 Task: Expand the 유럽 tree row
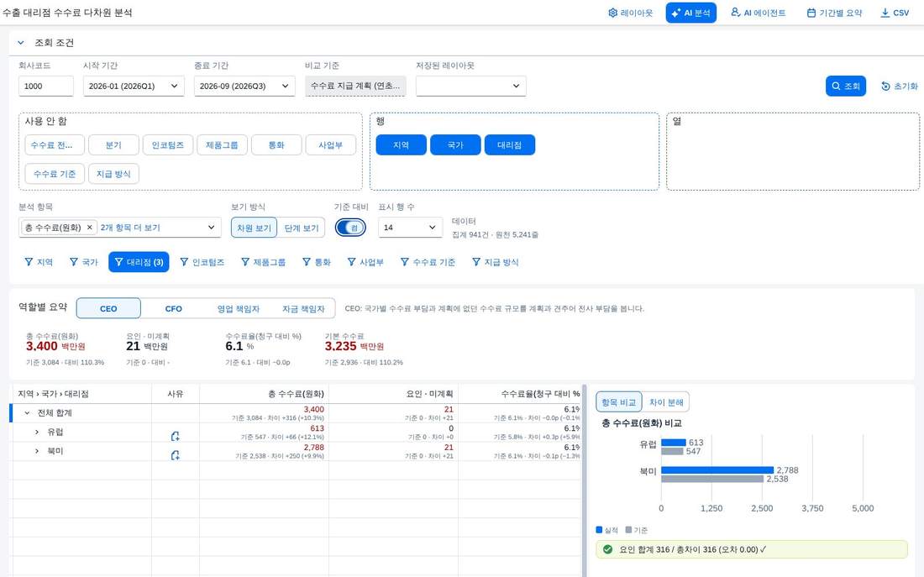(x=36, y=432)
